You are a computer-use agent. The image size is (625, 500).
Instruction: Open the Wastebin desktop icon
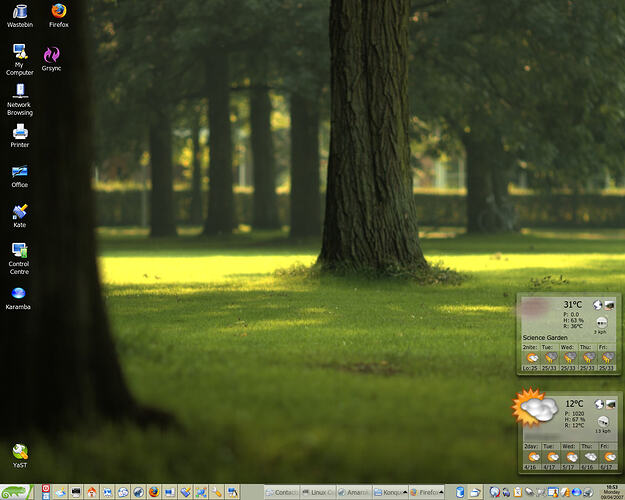[20, 16]
